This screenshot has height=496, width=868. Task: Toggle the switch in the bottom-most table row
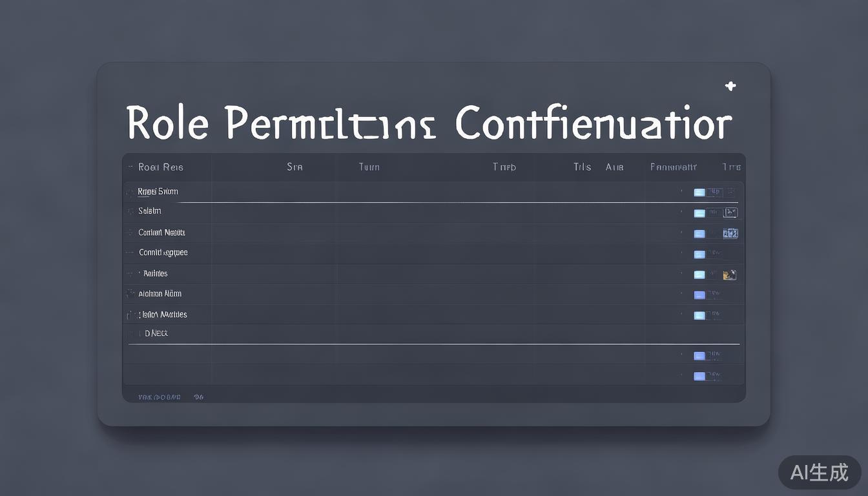point(699,376)
